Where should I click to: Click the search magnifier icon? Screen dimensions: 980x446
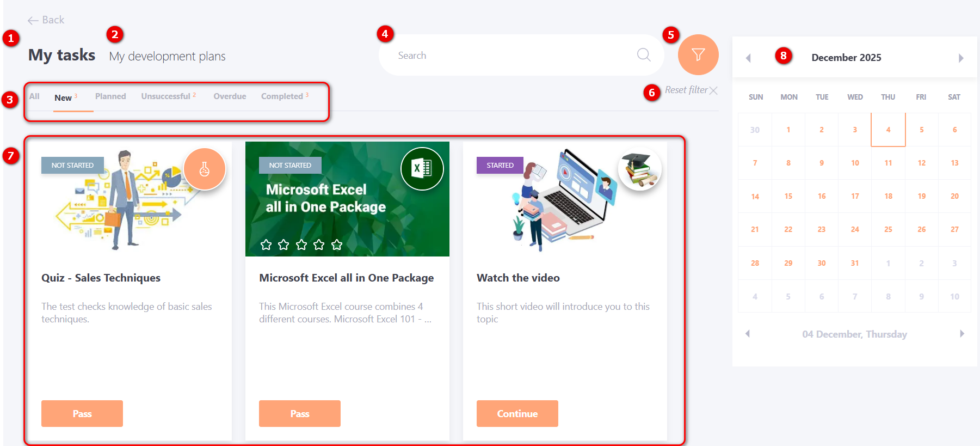[x=644, y=54]
